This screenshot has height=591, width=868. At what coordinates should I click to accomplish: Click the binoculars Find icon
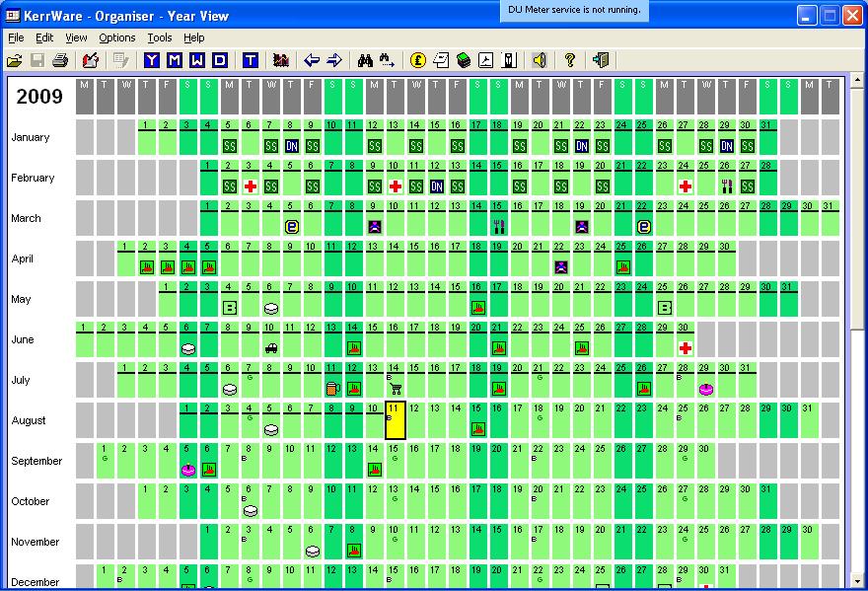[x=363, y=59]
